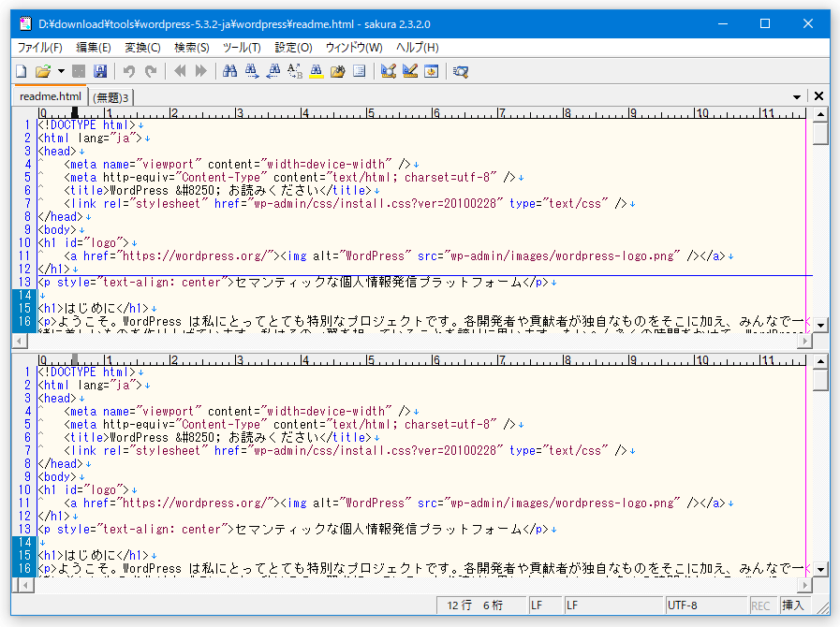Open type-specific settings list icon
Viewport: 840px width, 627px height.
pos(389,71)
